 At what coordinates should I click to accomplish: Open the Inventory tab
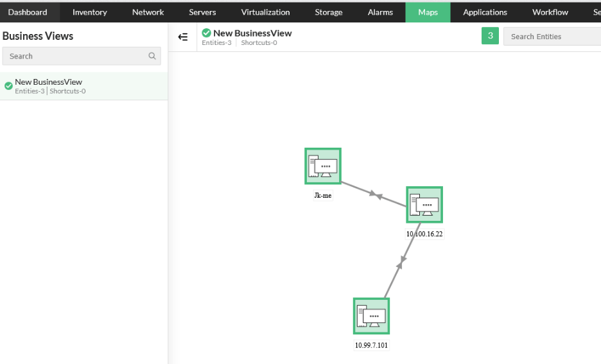pos(90,12)
